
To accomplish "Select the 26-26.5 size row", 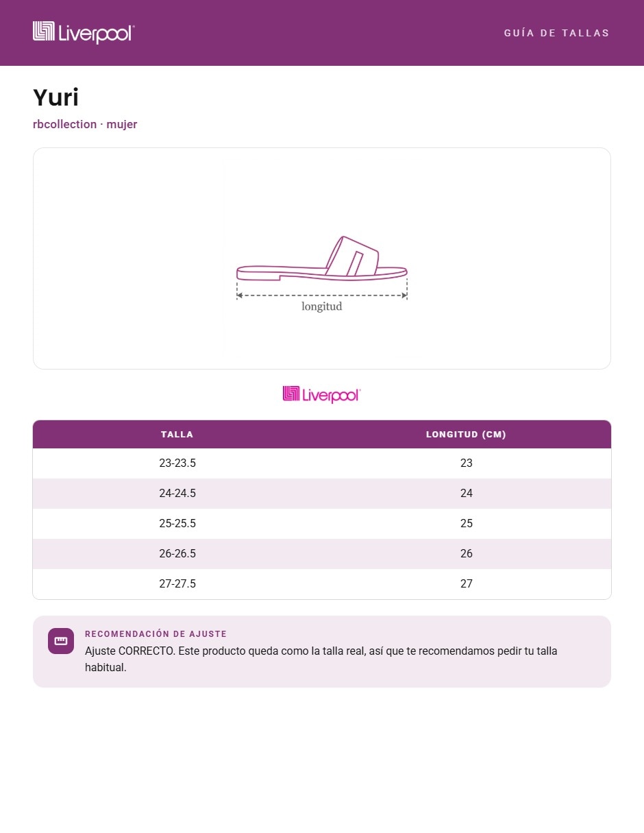I will coord(322,554).
